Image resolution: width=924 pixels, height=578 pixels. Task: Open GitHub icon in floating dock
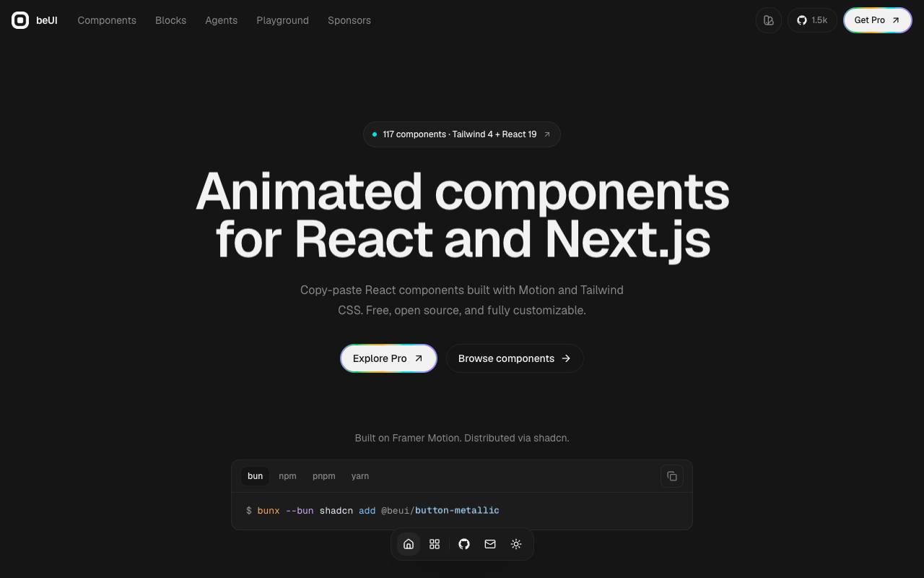pos(464,544)
